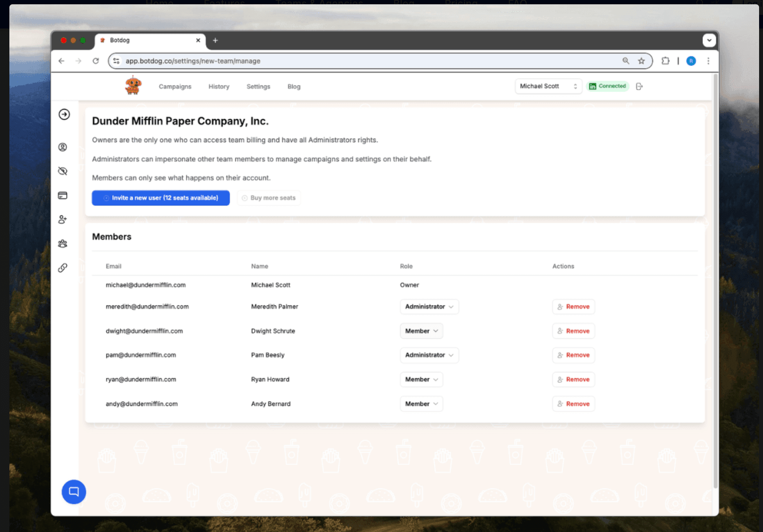Expand Meredith Palmer's Administrator role dropdown
763x532 pixels.
(429, 307)
